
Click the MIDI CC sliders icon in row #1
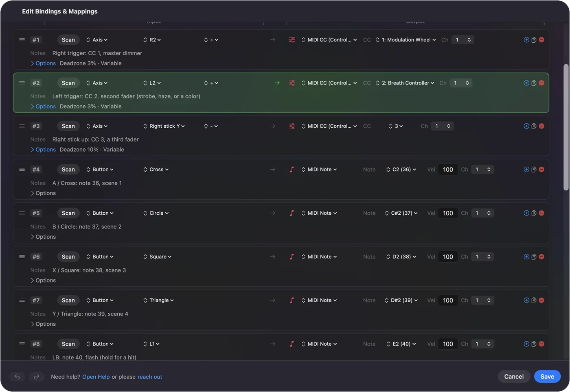point(292,40)
